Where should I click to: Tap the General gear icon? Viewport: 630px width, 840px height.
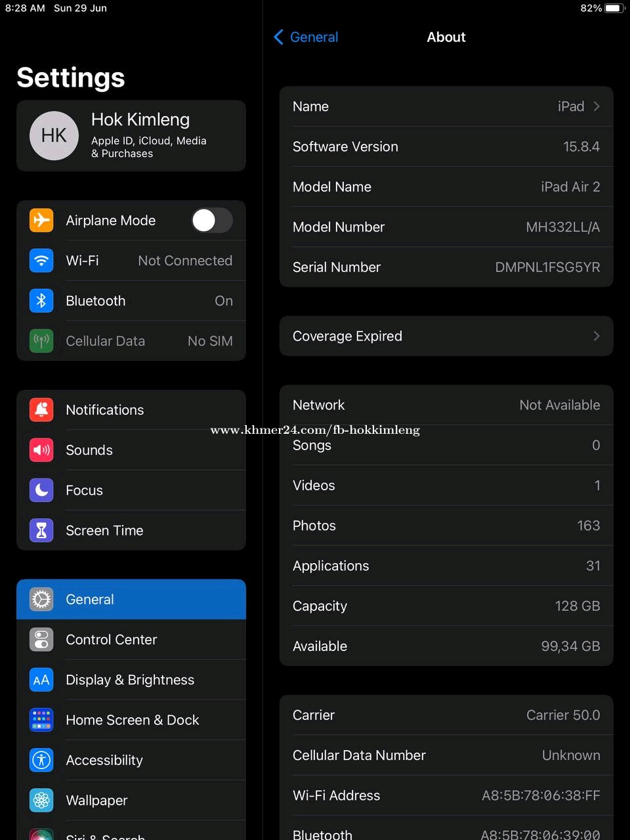[x=41, y=599]
